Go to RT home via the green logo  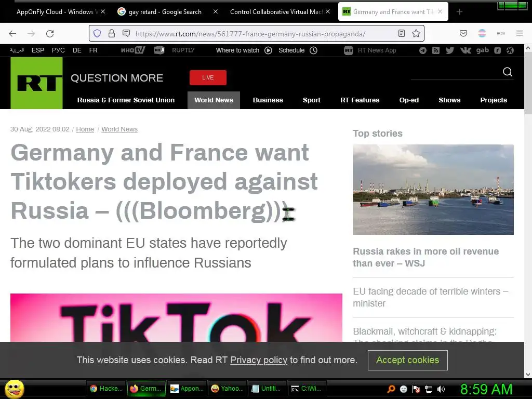pos(37,83)
